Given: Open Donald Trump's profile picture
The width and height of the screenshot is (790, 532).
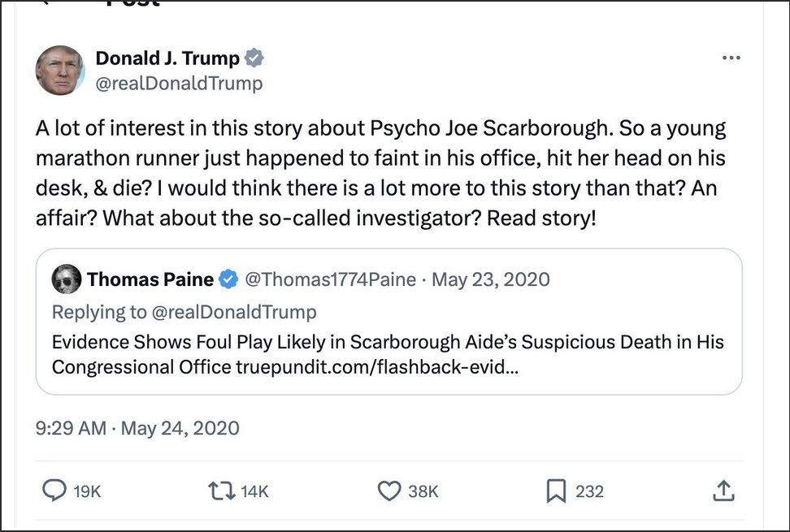Looking at the screenshot, I should [59, 70].
